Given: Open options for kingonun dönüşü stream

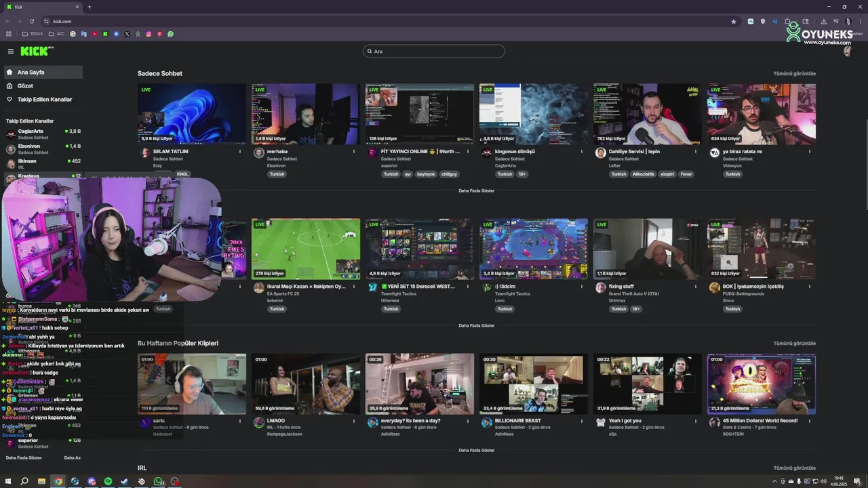Looking at the screenshot, I should 582,152.
